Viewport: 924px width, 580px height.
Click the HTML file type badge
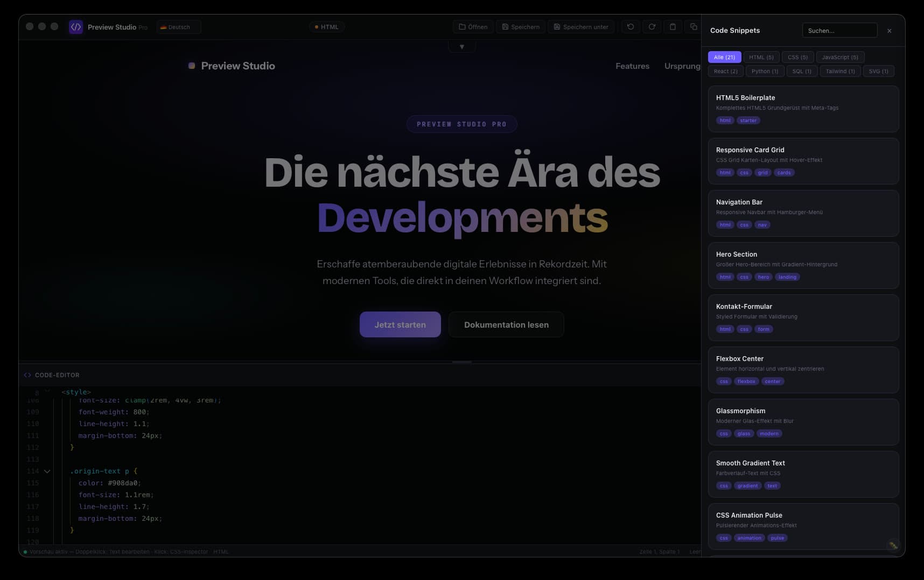(x=327, y=27)
